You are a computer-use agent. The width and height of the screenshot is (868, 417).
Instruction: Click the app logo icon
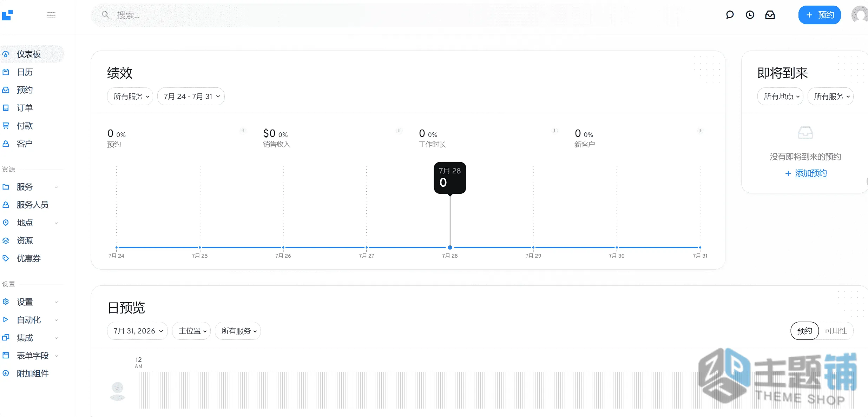point(7,15)
